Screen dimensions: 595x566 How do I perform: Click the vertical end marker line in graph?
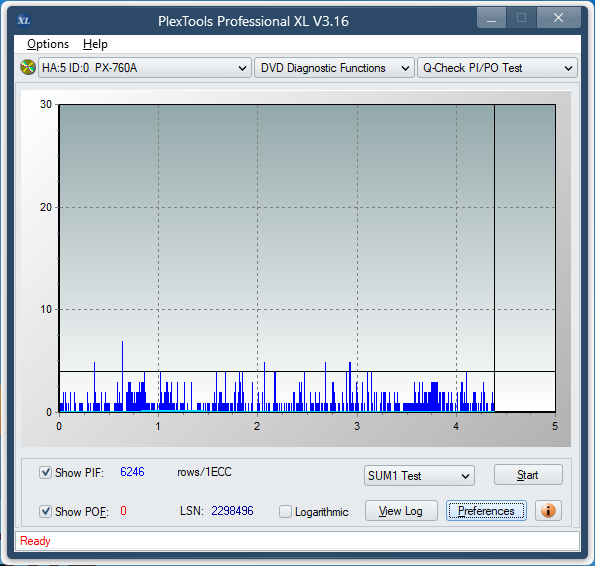(494, 258)
